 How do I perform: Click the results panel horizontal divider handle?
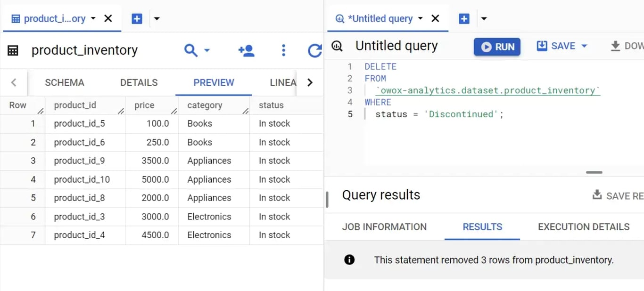[x=594, y=172]
